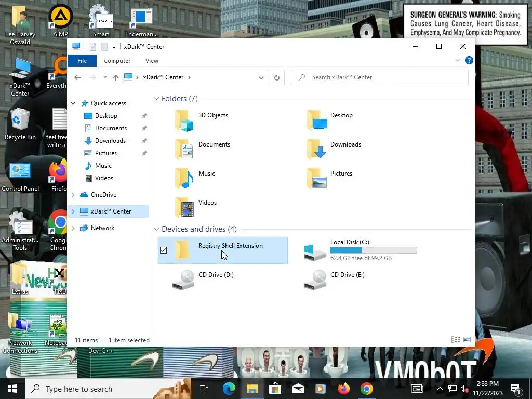Click the Registry Shell Extension folder icon
The image size is (532, 399).
pyautogui.click(x=183, y=250)
